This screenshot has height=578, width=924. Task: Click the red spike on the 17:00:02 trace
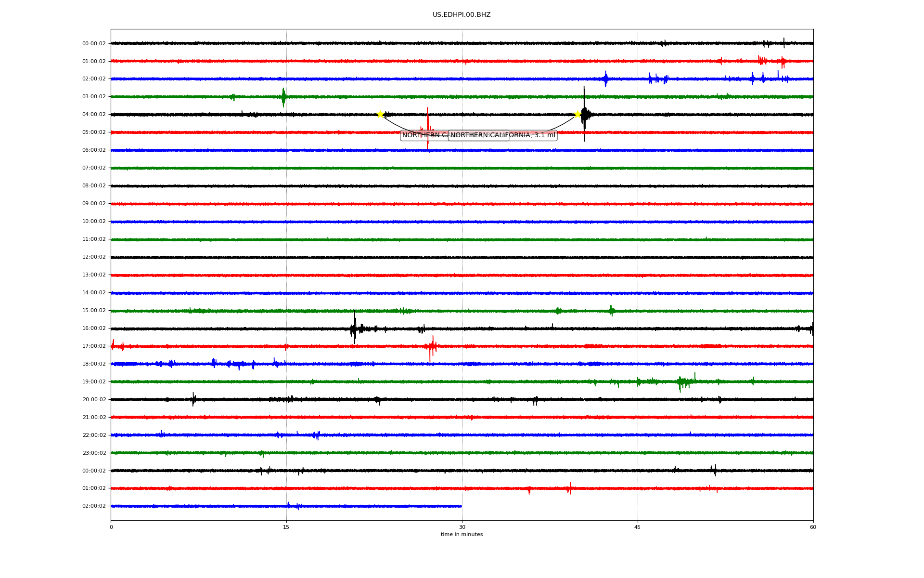(431, 347)
